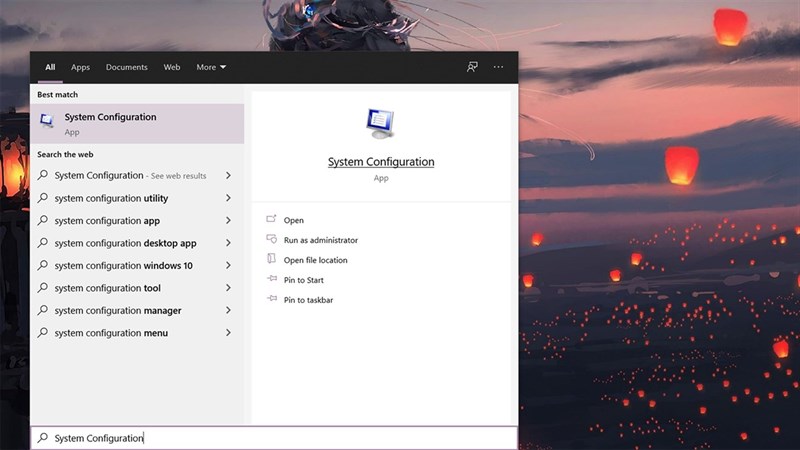Expand arrow for system configuration manager
This screenshot has width=800, height=450.
228,311
